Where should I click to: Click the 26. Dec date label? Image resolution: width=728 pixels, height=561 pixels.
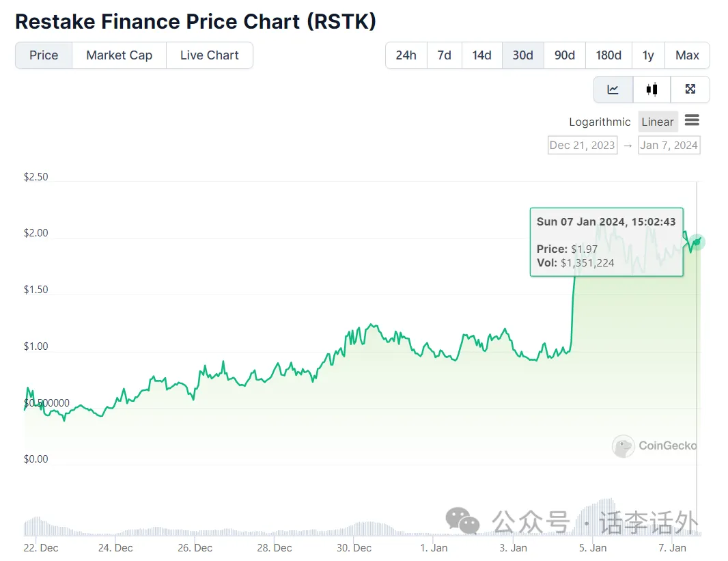click(195, 548)
